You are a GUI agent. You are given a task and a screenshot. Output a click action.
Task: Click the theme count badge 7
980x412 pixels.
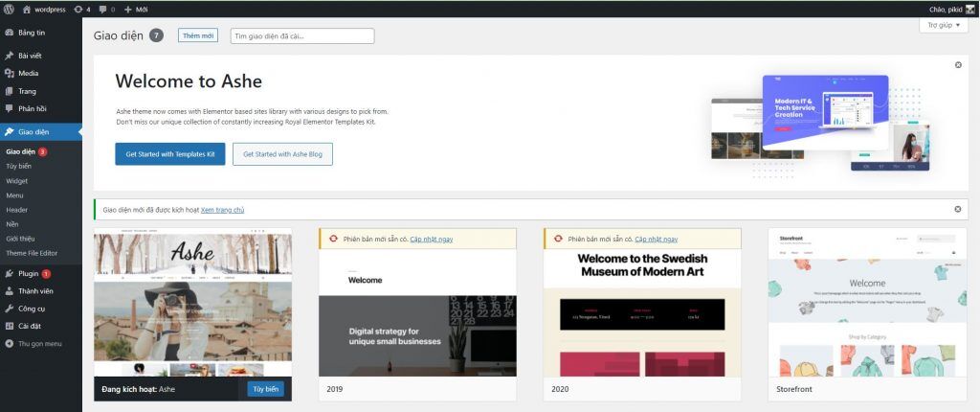tap(156, 35)
